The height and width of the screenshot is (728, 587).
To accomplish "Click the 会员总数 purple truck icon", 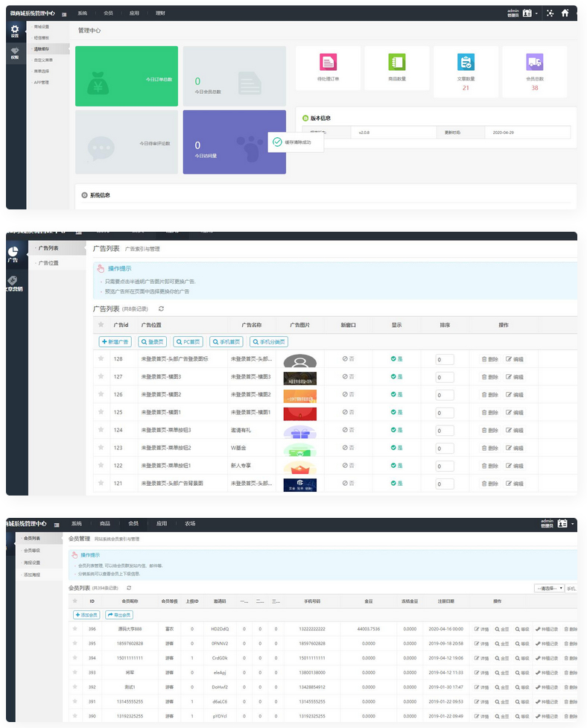I will pos(534,62).
